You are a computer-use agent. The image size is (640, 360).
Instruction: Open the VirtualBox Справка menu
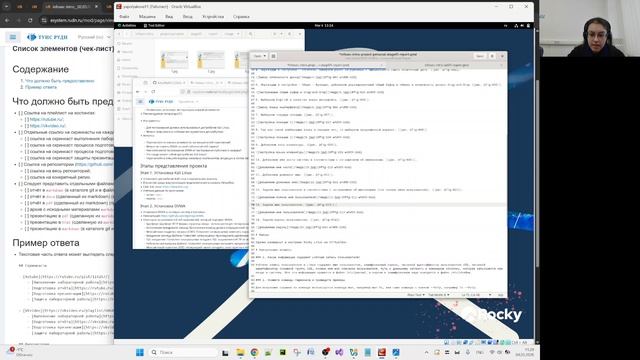pos(241,17)
